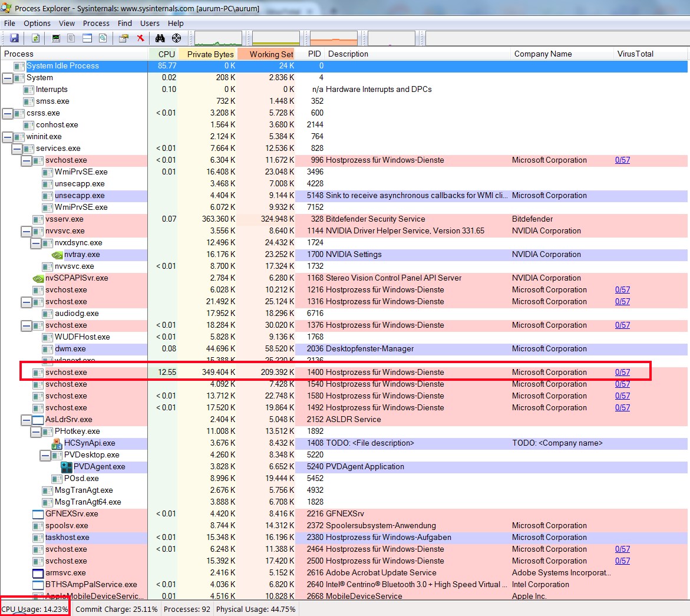Click the nvtray.exe NVIDIA icon
Screen dimensions: 690x616
(57, 255)
